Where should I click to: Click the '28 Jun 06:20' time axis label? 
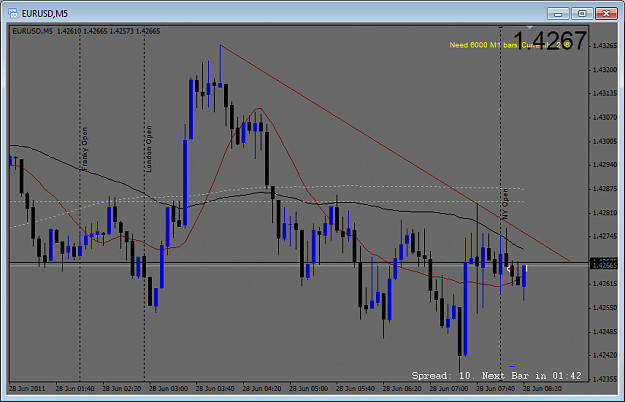pos(402,388)
